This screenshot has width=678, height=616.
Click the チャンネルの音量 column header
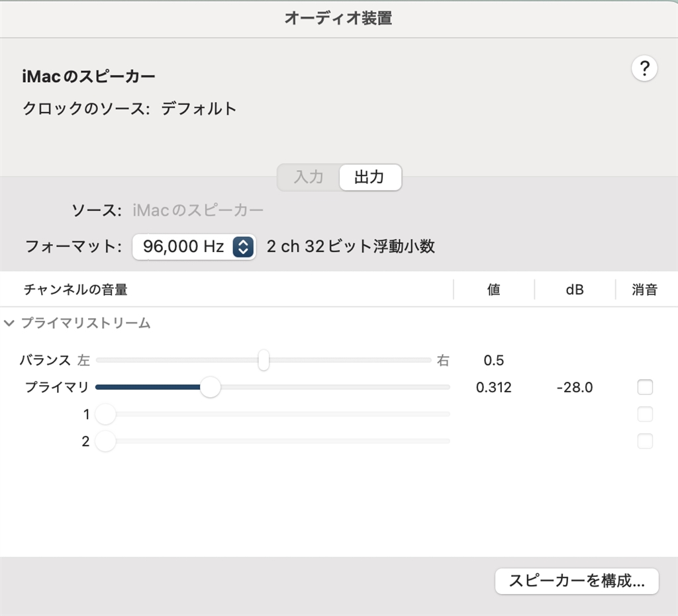click(75, 290)
